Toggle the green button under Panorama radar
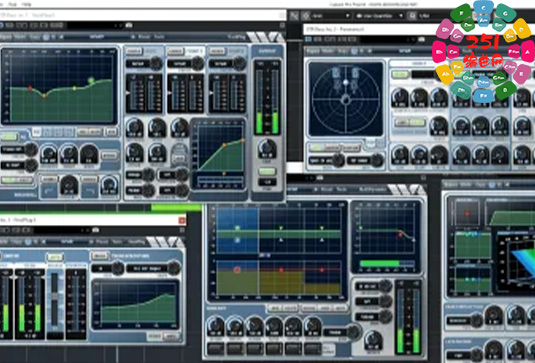The image size is (535, 363). (317, 148)
